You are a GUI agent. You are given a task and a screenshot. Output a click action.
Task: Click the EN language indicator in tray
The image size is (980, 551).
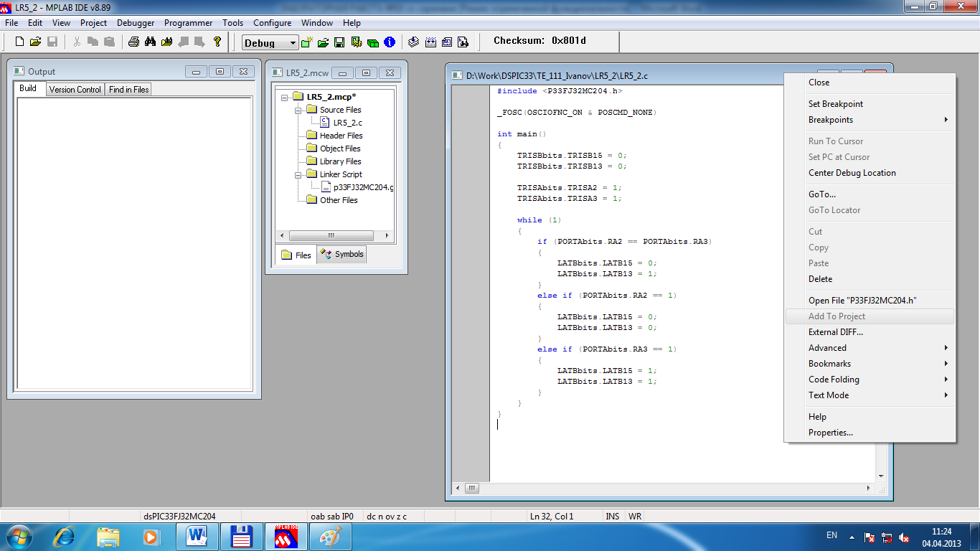pos(831,535)
